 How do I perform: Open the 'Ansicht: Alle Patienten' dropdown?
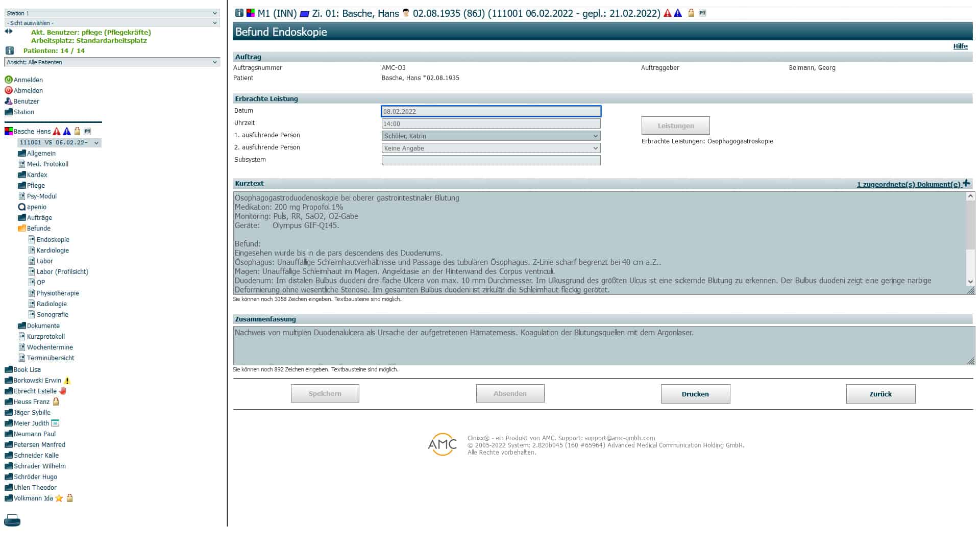tap(112, 62)
